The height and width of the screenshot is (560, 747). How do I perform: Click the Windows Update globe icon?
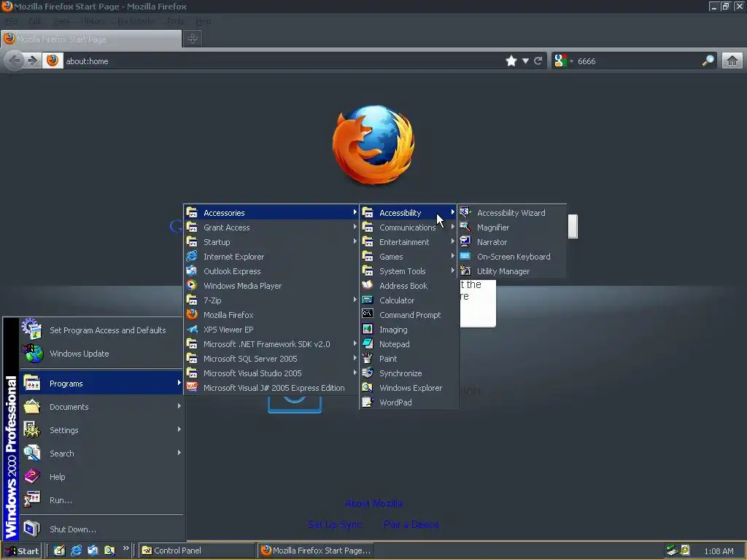pyautogui.click(x=32, y=354)
